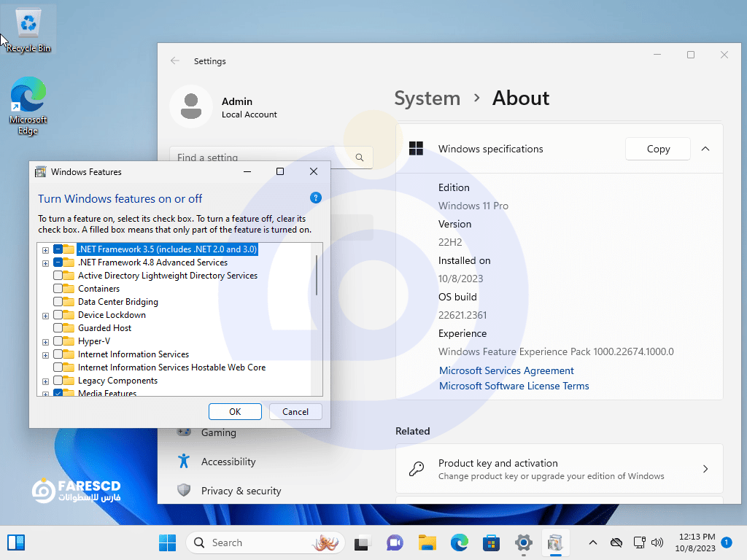Screen dimensions: 747x560
Task: Open network status tray icon
Action: [639, 542]
